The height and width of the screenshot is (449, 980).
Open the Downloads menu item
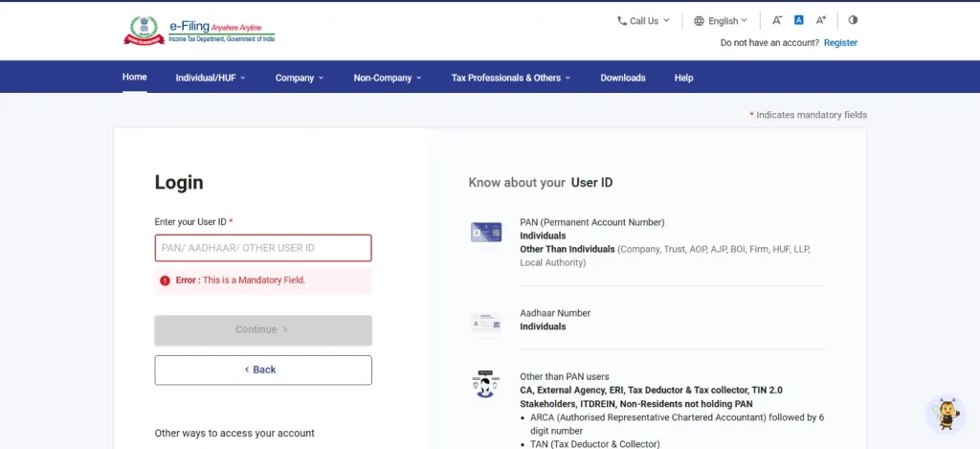[x=623, y=78]
